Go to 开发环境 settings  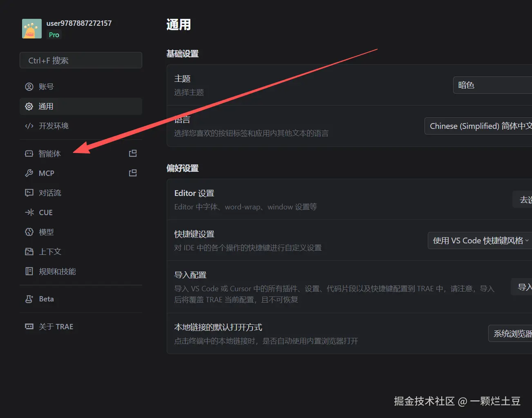pos(81,126)
